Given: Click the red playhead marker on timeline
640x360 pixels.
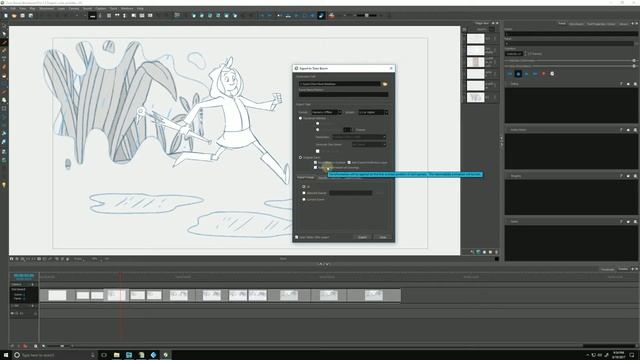Looking at the screenshot, I should [120, 277].
